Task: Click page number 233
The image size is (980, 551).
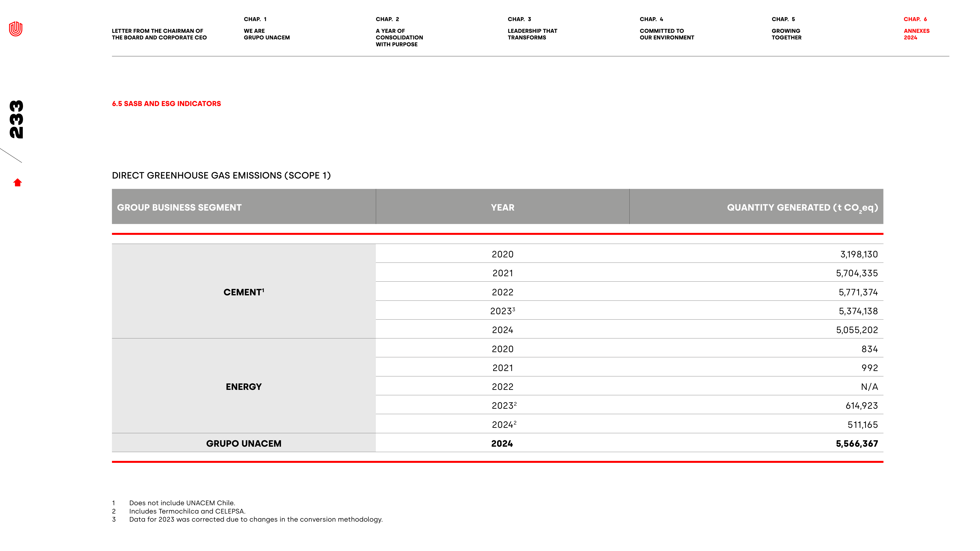Action: [16, 119]
